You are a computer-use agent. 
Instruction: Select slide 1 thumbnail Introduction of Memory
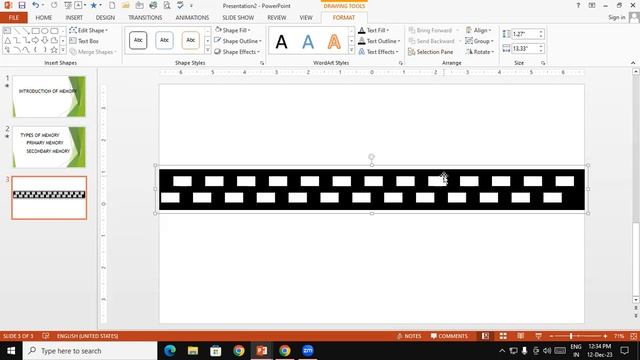point(49,96)
